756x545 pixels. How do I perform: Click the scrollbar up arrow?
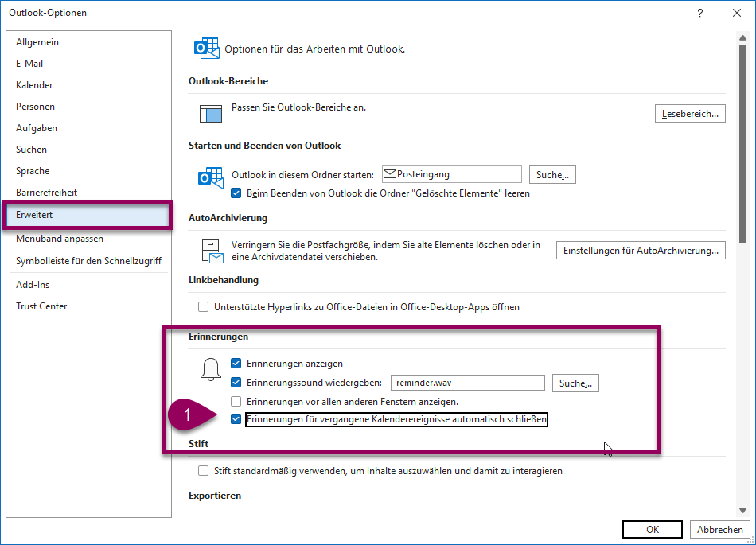pyautogui.click(x=742, y=37)
